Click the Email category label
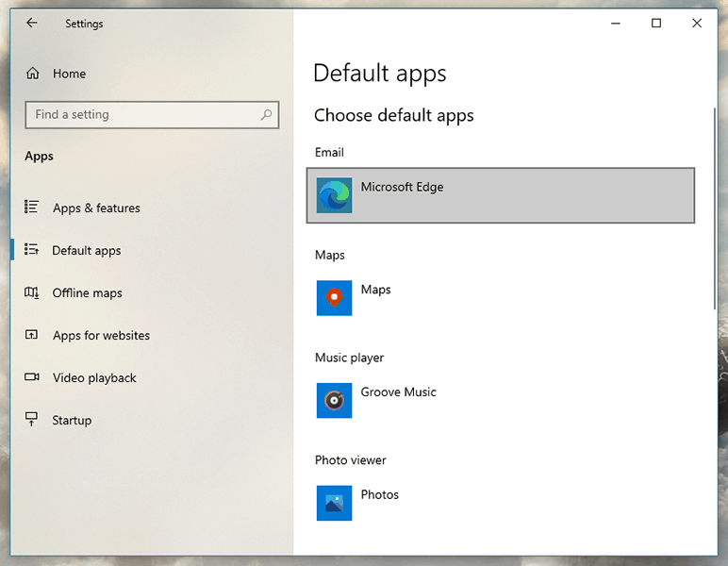Screen dimensions: 728x566 point(329,152)
